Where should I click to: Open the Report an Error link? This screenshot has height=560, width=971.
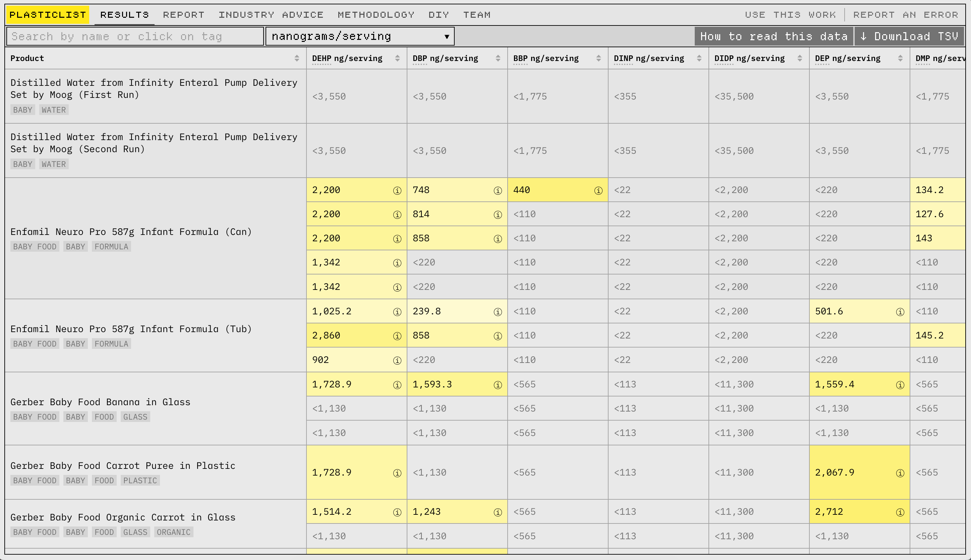[906, 15]
